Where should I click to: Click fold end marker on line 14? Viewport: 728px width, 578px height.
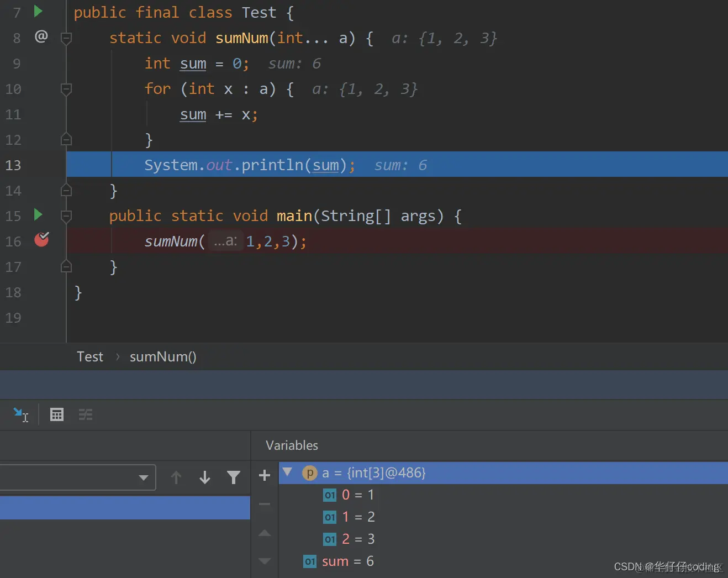pos(66,190)
